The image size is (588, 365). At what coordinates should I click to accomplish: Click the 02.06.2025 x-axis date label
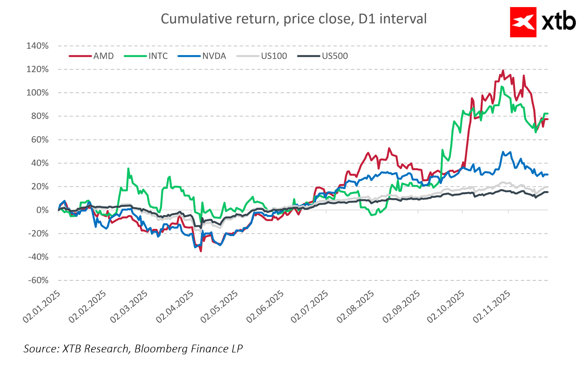[266, 306]
